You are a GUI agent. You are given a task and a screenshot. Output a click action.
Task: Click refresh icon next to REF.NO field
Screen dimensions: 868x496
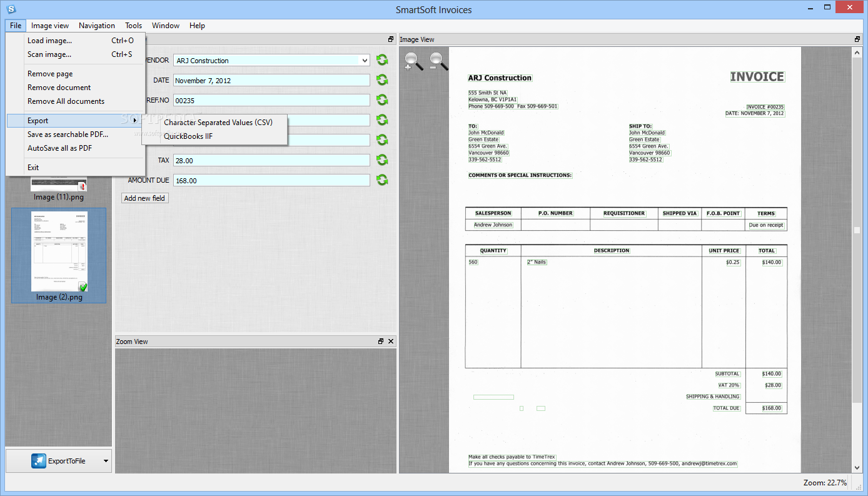[x=382, y=100]
